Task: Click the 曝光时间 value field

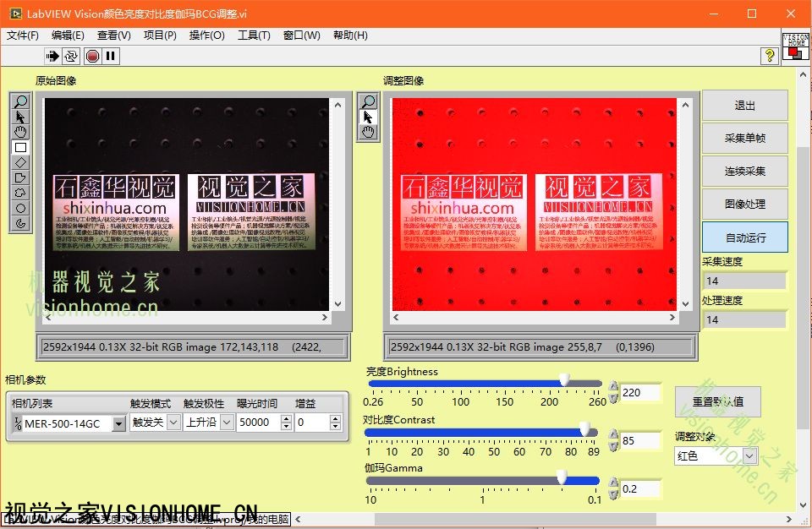Action: [x=259, y=423]
